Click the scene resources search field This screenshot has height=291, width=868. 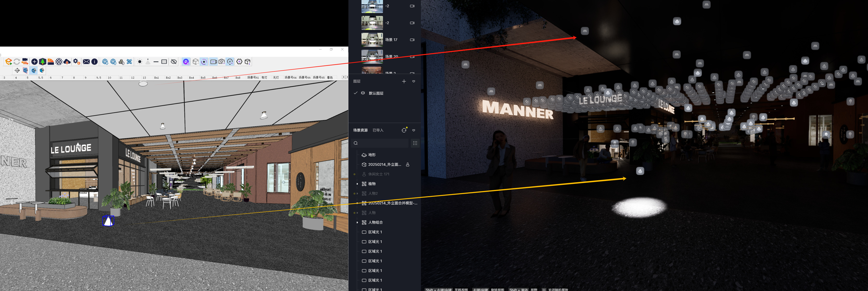tap(381, 143)
